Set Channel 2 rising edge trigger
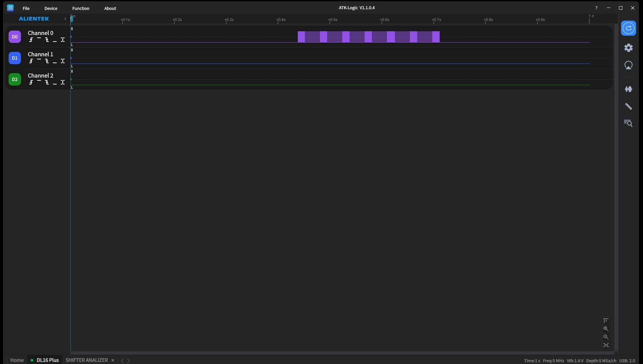This screenshot has width=643, height=364. [x=31, y=82]
